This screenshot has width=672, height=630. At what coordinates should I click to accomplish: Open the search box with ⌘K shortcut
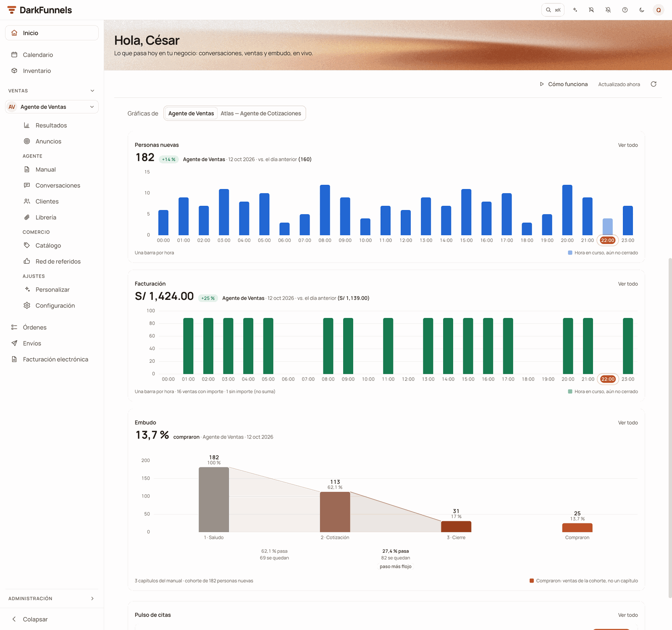point(553,10)
